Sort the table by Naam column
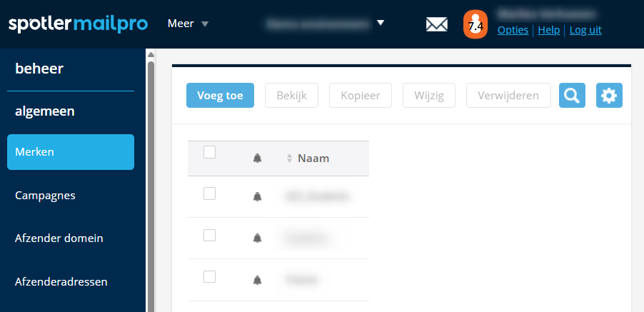This screenshot has width=644, height=312. 313,158
